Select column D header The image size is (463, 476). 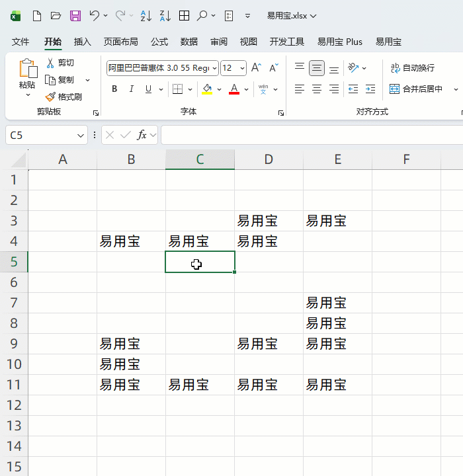click(x=269, y=159)
